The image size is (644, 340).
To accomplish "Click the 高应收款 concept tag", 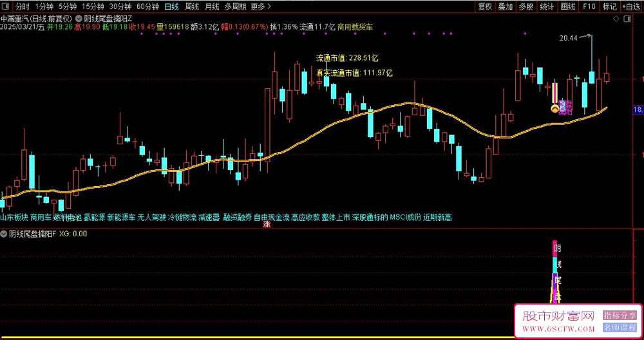I will point(305,217).
